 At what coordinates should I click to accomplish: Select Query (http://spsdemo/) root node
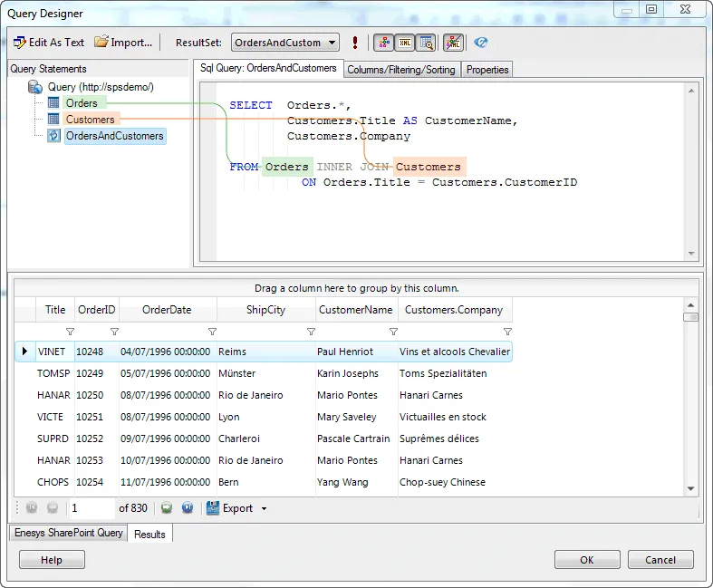(x=101, y=87)
